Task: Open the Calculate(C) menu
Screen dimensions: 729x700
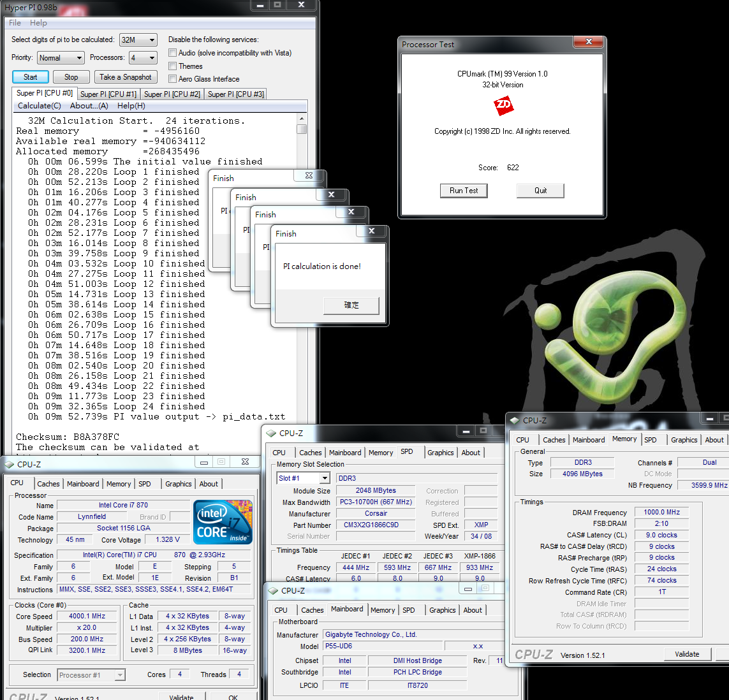Action: coord(40,106)
